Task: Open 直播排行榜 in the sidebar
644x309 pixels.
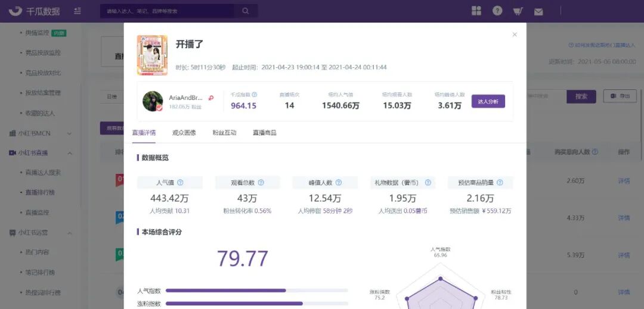Action: pyautogui.click(x=41, y=193)
